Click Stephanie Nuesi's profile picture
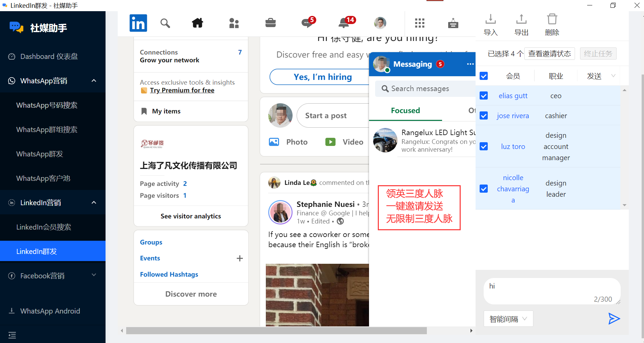Screen dimensions: 644x343 280,212
